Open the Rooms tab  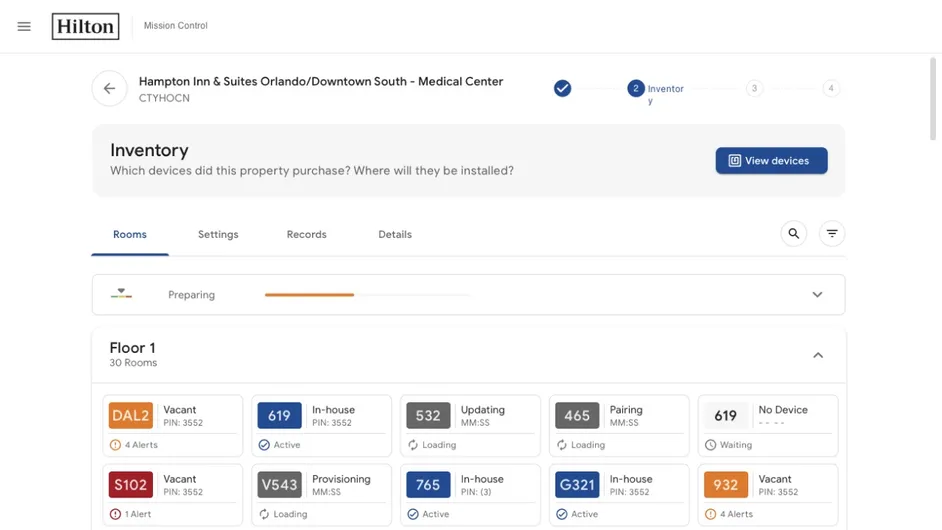(x=130, y=234)
